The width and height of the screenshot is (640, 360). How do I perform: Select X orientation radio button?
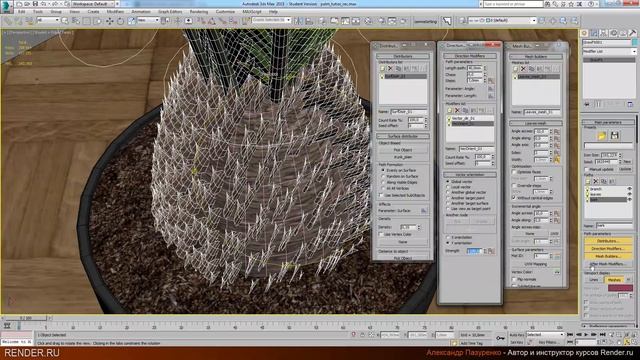tap(448, 237)
